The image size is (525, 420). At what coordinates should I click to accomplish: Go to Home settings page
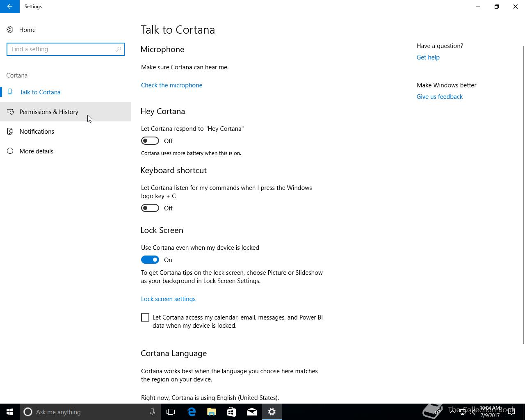[66, 30]
